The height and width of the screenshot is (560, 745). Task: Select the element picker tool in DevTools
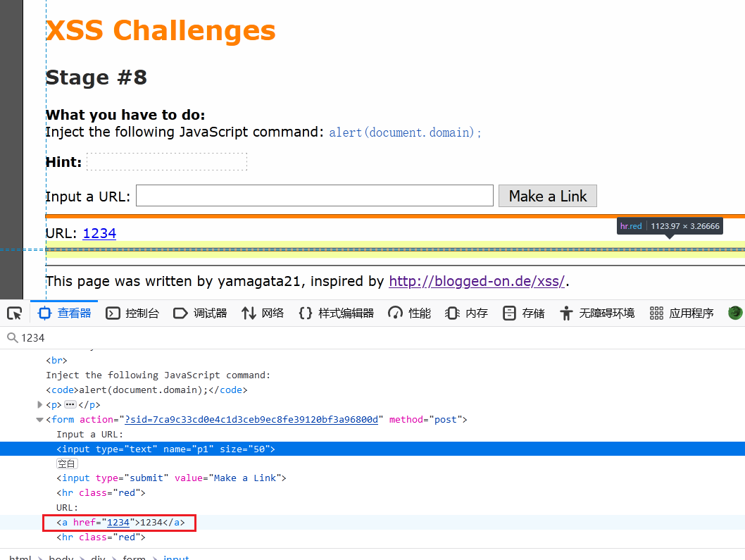click(14, 313)
